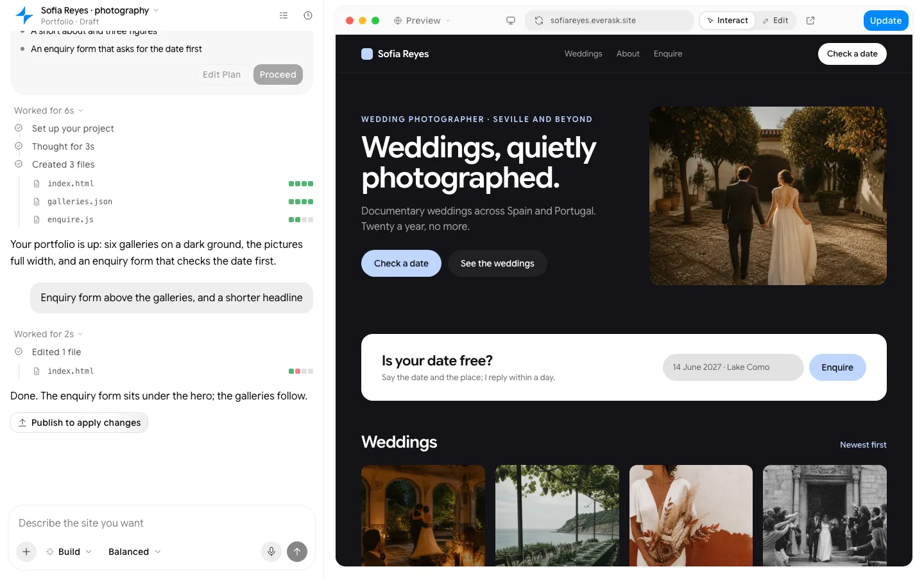Click the date and place input field
This screenshot has height=578, width=924.
point(733,367)
